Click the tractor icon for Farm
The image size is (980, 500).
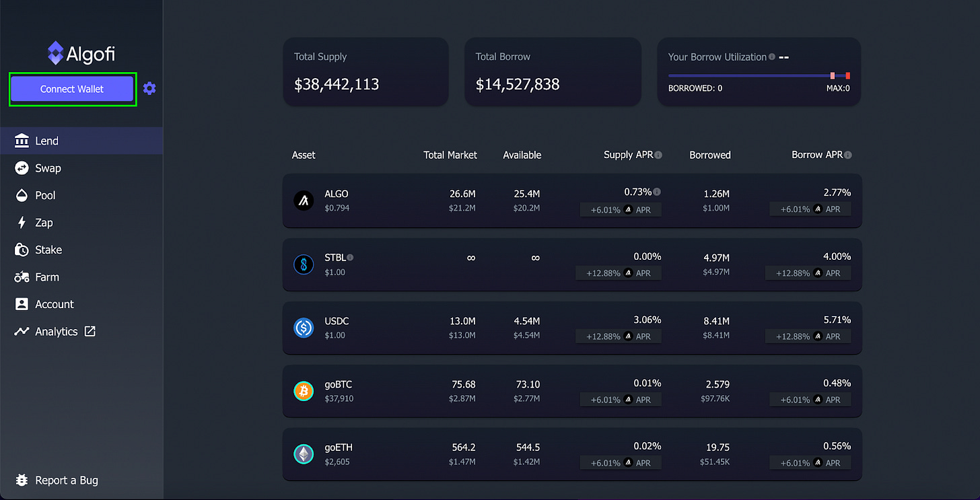[22, 277]
